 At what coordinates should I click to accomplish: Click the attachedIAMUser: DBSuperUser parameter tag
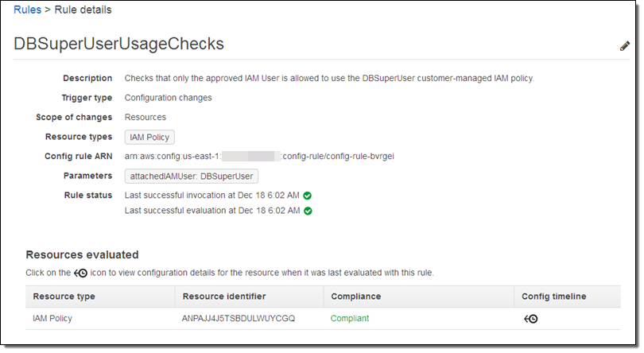coord(192,176)
